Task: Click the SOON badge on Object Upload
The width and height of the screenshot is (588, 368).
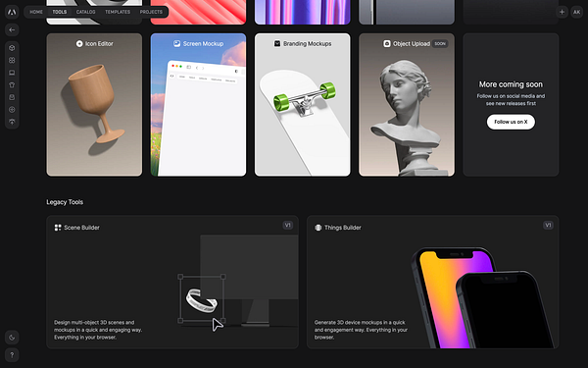Action: click(440, 44)
